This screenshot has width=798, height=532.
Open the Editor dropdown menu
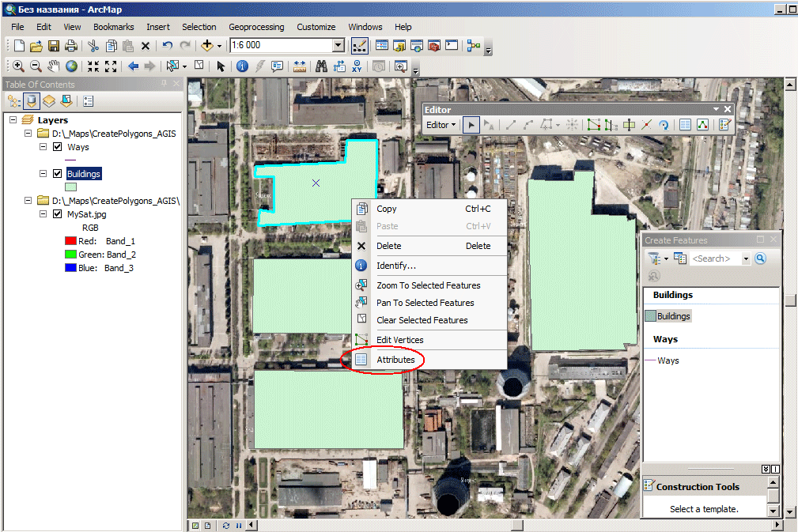pyautogui.click(x=441, y=125)
